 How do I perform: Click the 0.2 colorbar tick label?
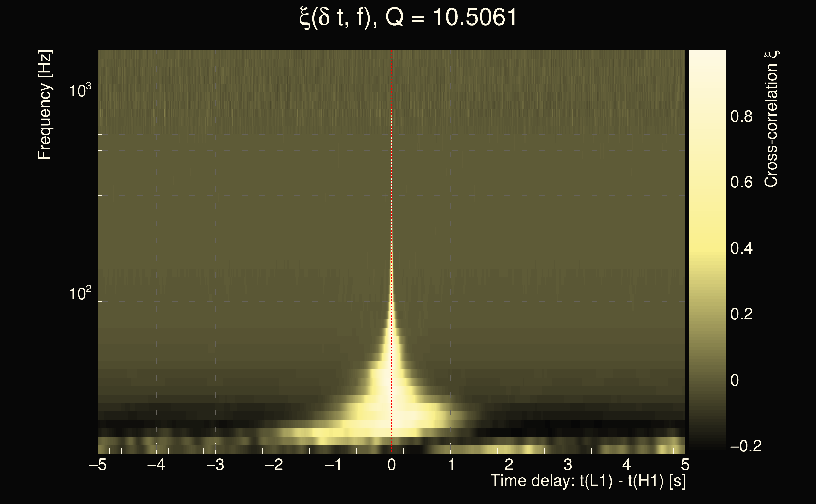tap(741, 314)
